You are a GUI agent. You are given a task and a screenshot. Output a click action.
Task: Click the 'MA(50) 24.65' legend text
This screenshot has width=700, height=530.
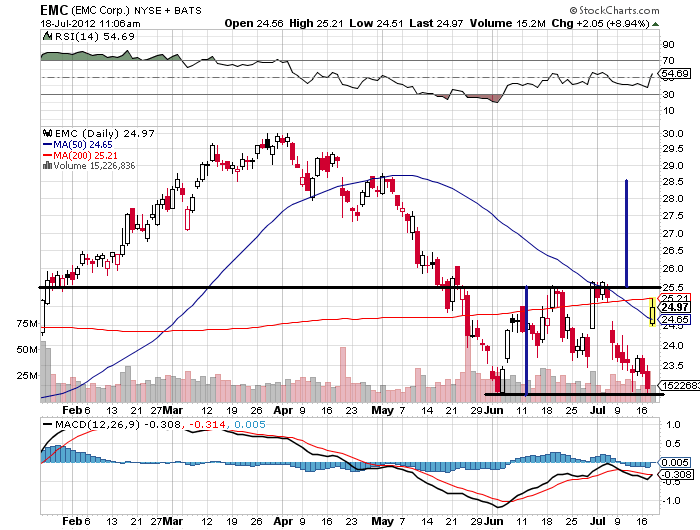point(83,145)
